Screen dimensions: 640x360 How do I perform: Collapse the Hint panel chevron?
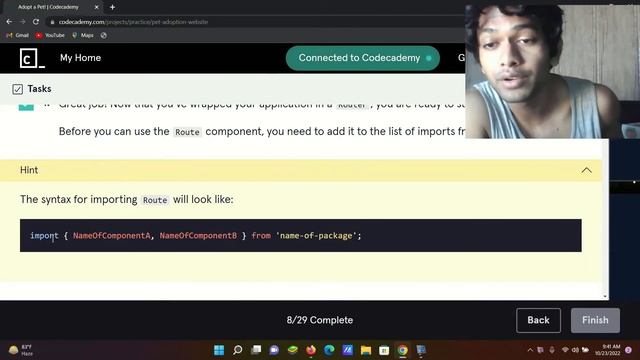click(x=587, y=170)
